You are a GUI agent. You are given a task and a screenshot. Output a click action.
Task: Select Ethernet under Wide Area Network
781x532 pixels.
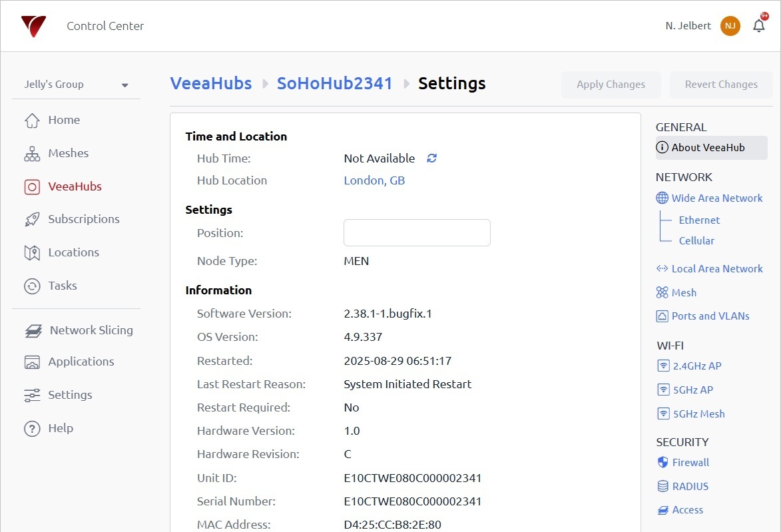pyautogui.click(x=699, y=220)
